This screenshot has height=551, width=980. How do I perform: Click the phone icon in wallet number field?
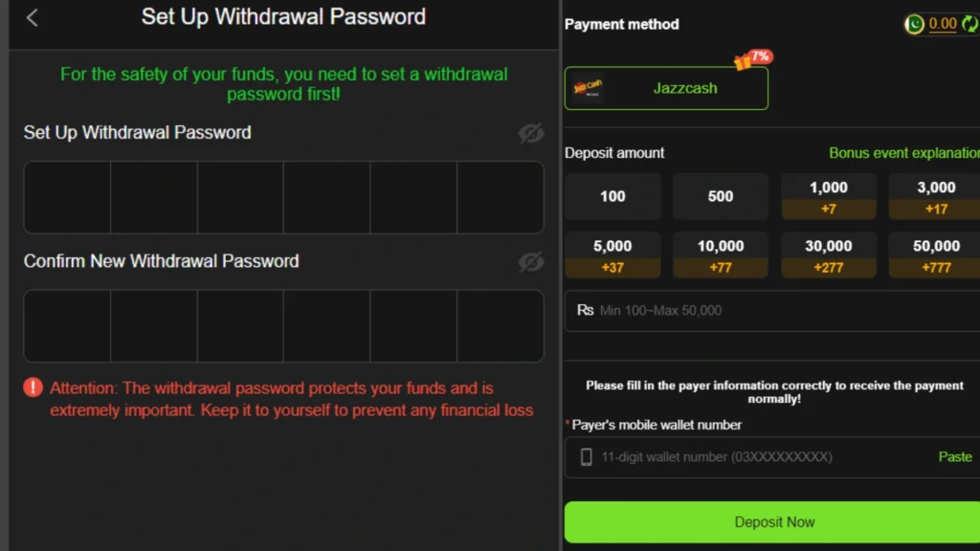[587, 457]
